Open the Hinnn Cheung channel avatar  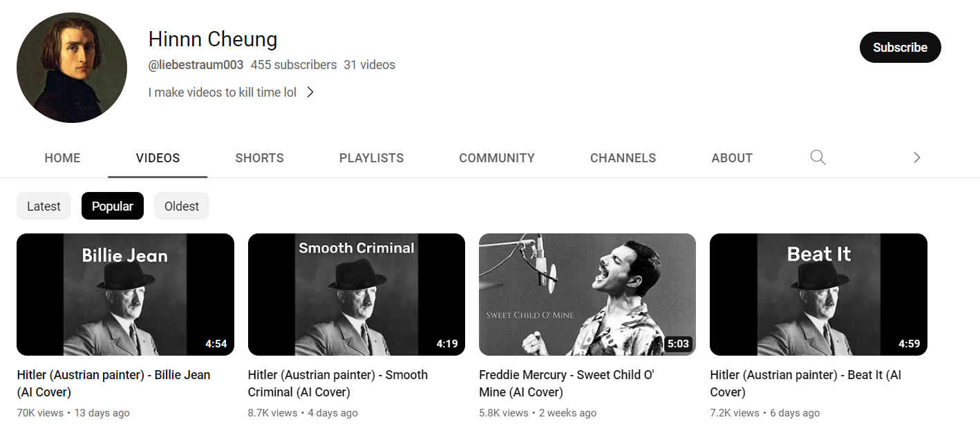pos(72,68)
